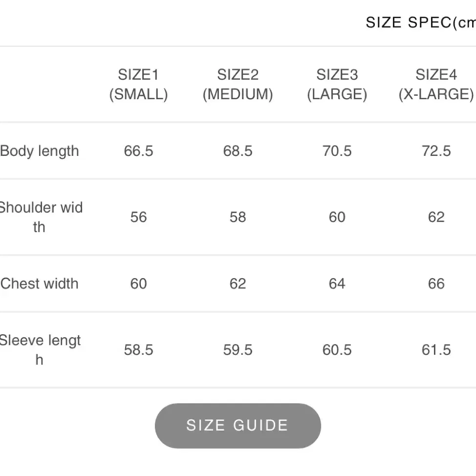
Task: Click the SIZE GUIDE button
Action: tap(238, 426)
